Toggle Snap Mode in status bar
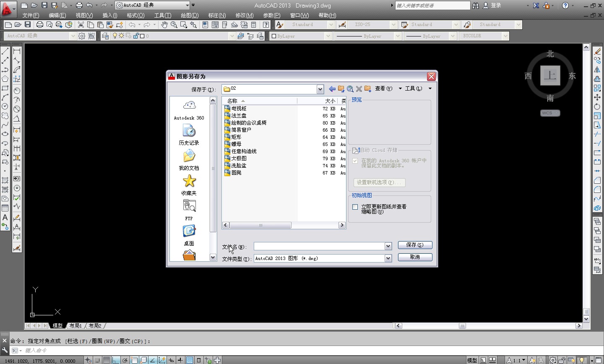 97,360
